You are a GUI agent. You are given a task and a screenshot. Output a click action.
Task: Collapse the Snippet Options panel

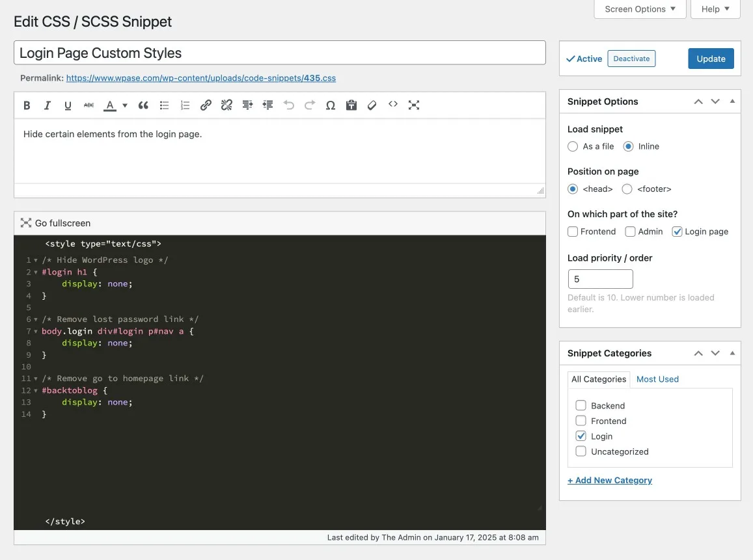[x=732, y=101]
